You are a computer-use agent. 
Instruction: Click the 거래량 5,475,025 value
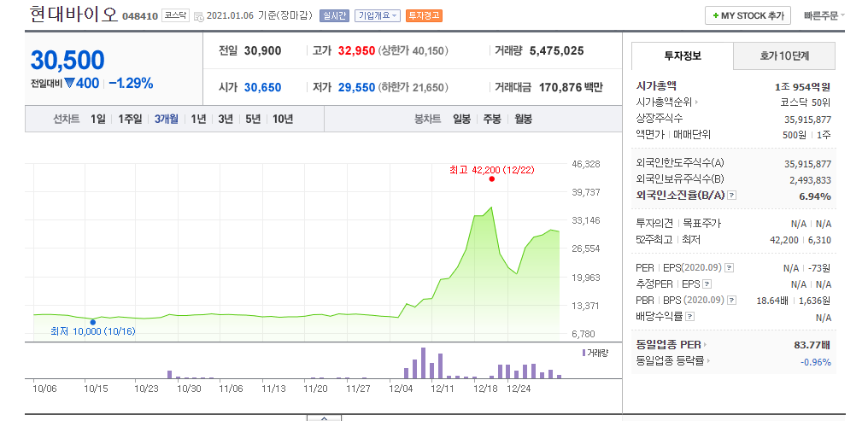[556, 51]
